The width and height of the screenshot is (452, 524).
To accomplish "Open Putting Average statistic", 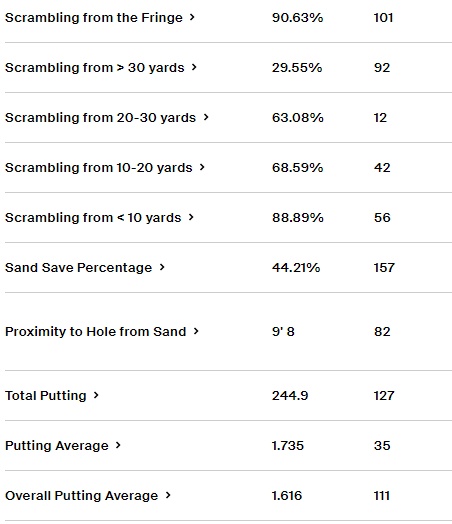I will pyautogui.click(x=57, y=446).
